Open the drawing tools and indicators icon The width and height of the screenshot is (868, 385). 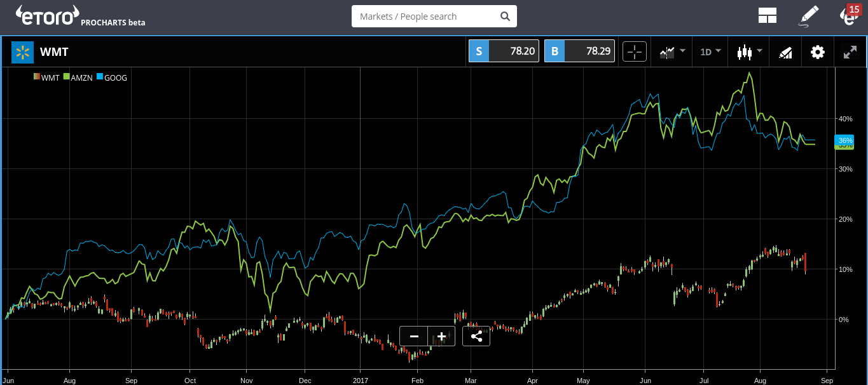[785, 52]
